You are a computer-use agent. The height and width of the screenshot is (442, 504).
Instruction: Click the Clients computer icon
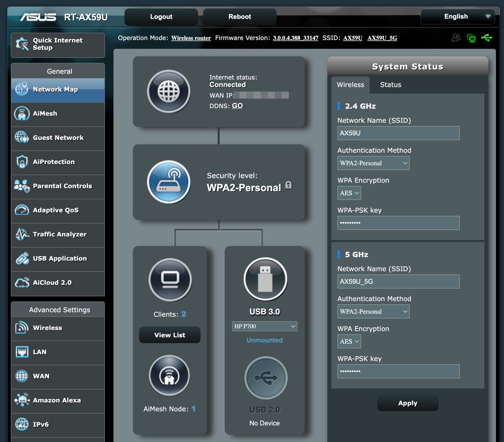(170, 279)
